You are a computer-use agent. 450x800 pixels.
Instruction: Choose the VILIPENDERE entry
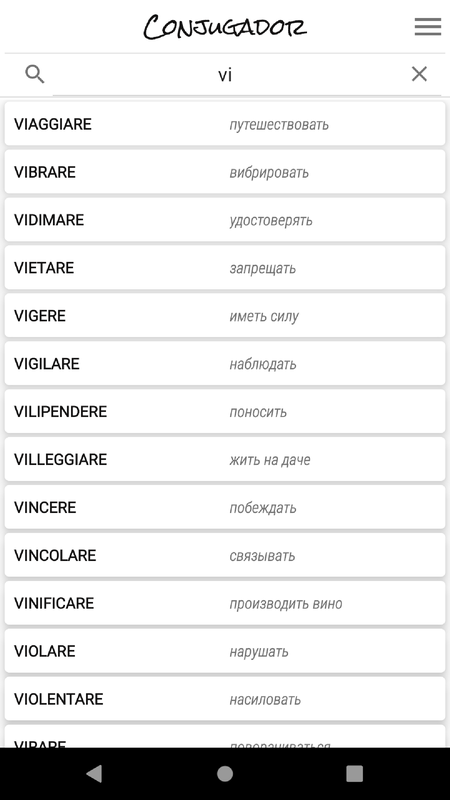pyautogui.click(x=225, y=412)
